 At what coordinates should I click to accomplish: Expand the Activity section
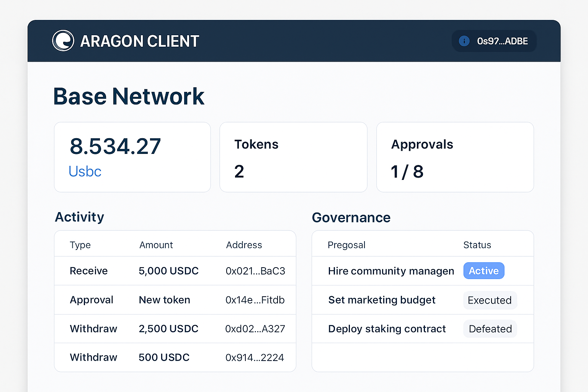[x=79, y=217]
